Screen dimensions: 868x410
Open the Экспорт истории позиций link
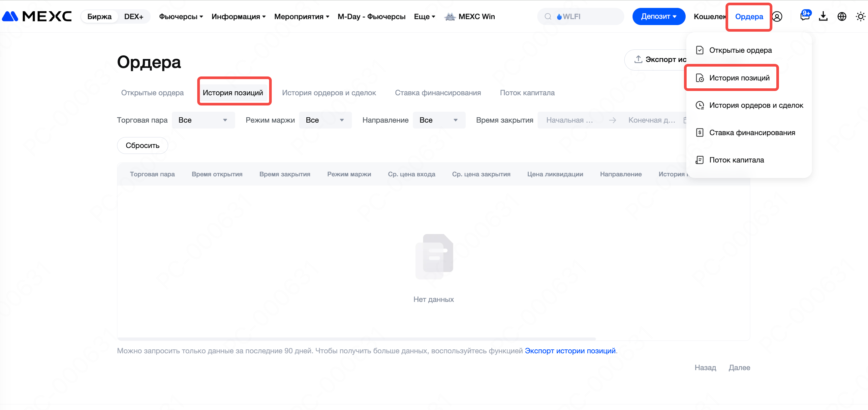570,351
